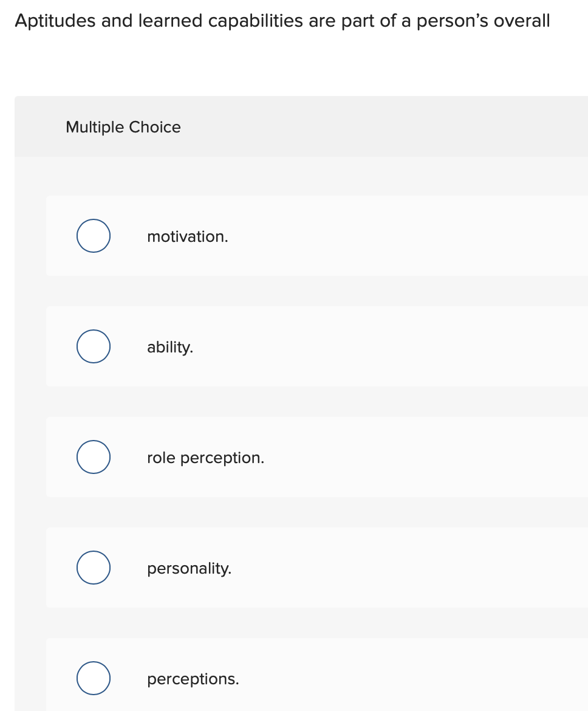Click the question text about aptitudes
Viewport: 588px width, 711px height.
pyautogui.click(x=282, y=21)
